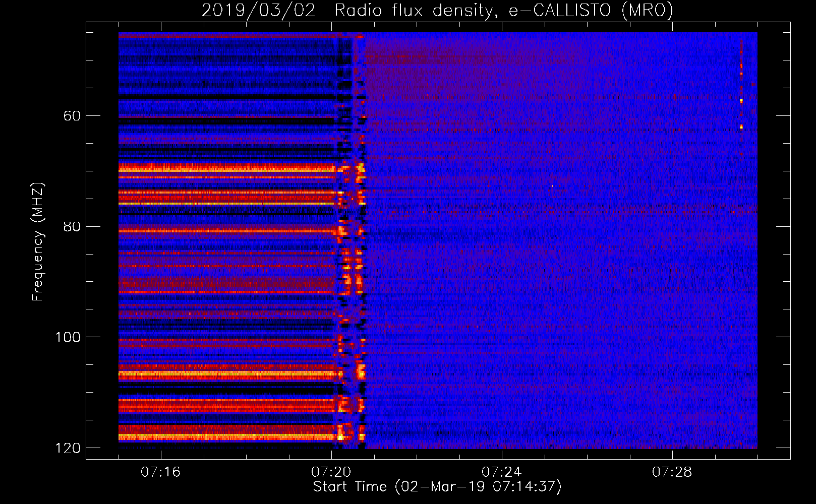816x504 pixels.
Task: Click the "Start Time (02-Mar-19 07:14:37)" axis label
Action: [x=437, y=487]
